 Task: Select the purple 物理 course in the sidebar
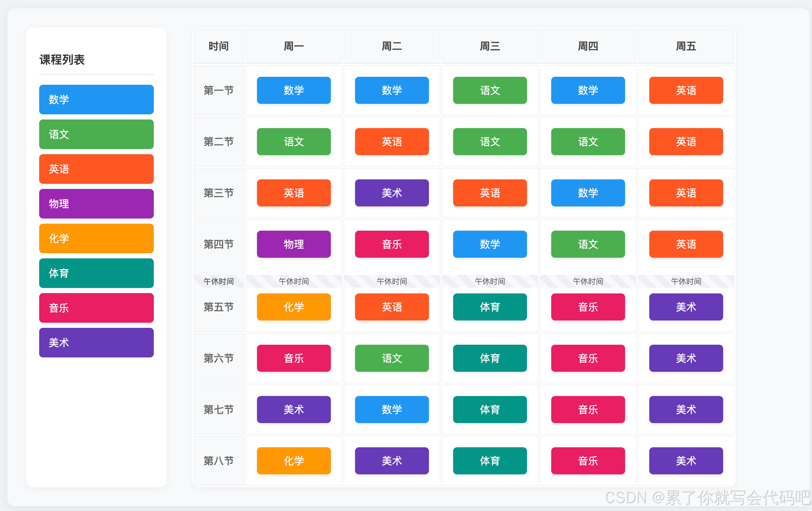pos(96,204)
